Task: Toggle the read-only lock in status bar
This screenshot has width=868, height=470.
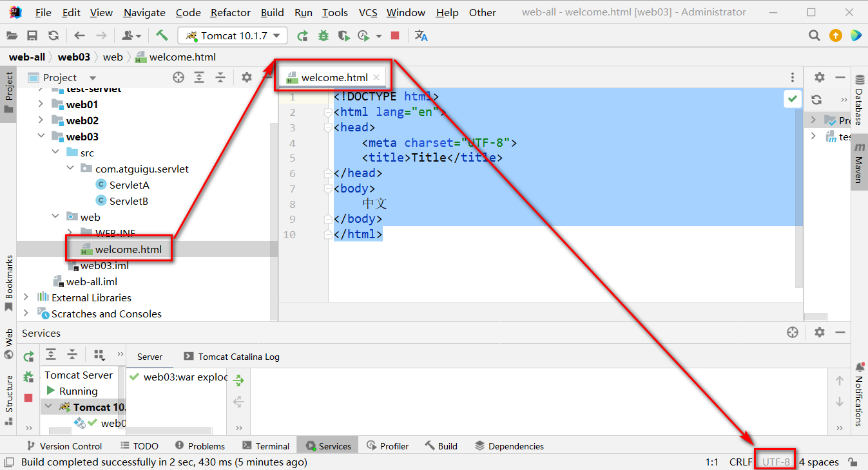Action: point(853,462)
